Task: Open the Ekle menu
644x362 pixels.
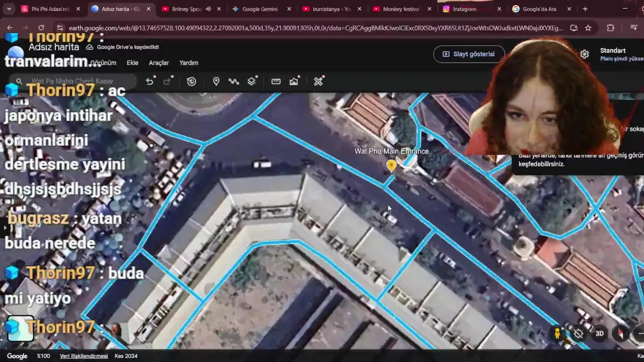Action: (132, 63)
